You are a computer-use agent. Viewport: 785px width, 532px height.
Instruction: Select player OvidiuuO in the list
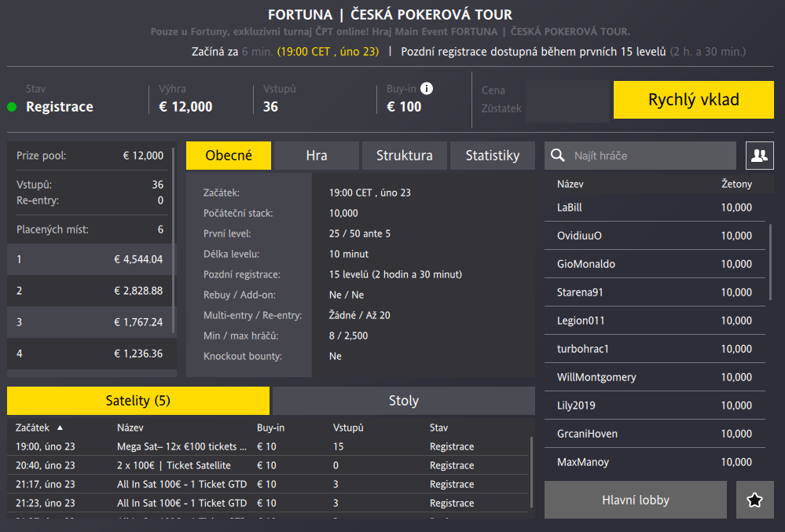point(655,236)
